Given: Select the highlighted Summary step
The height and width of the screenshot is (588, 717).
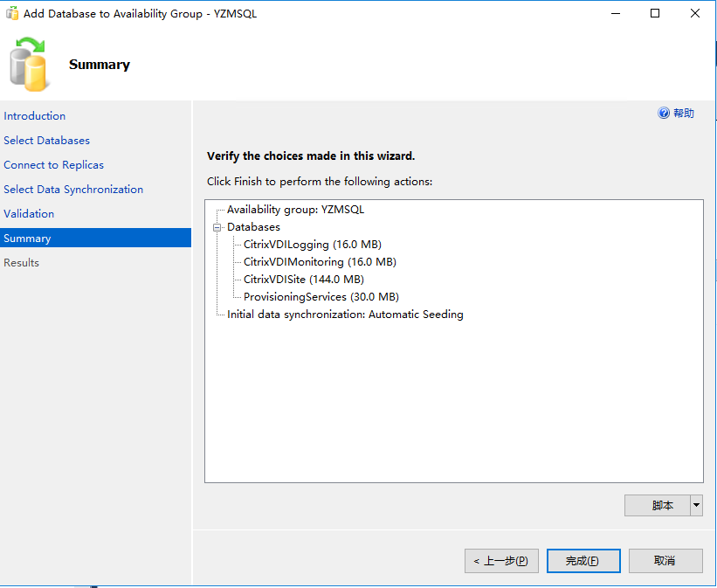Looking at the screenshot, I should (x=27, y=239).
